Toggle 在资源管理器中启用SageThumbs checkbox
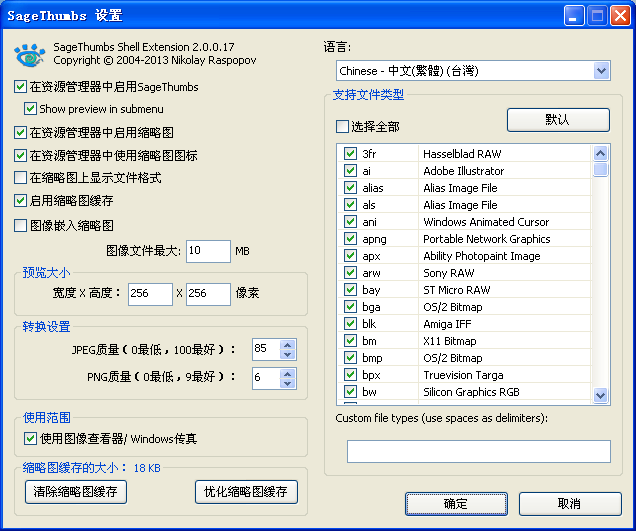 pyautogui.click(x=20, y=87)
